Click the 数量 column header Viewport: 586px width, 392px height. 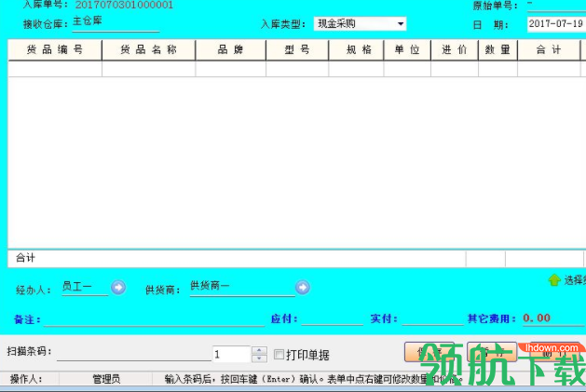tap(497, 49)
